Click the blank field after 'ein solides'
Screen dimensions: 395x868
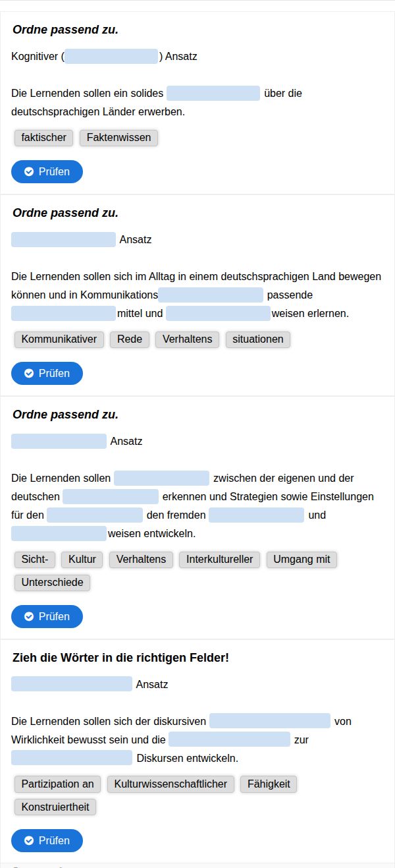coord(213,94)
